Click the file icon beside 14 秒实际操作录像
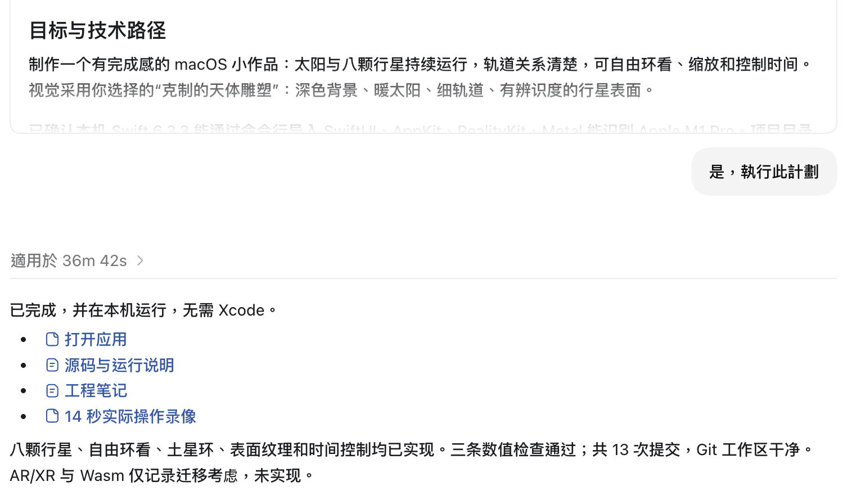Screen dimensions: 847x504 [52, 416]
